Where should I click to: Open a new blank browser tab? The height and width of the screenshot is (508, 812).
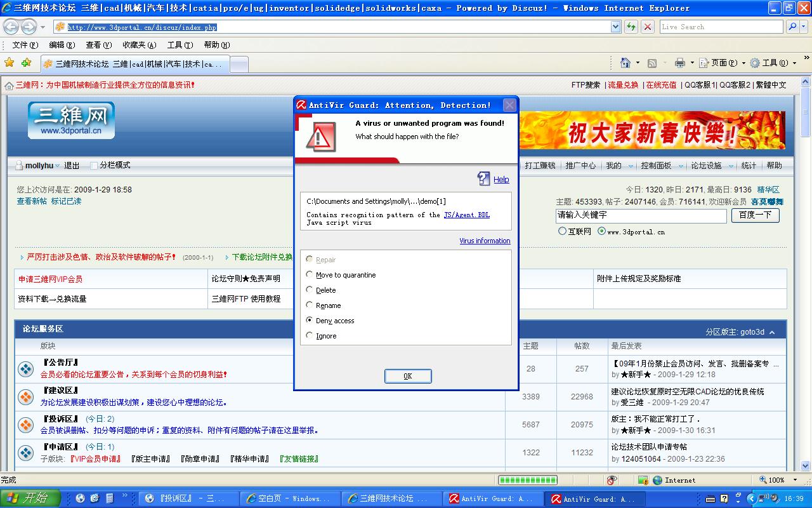click(239, 64)
